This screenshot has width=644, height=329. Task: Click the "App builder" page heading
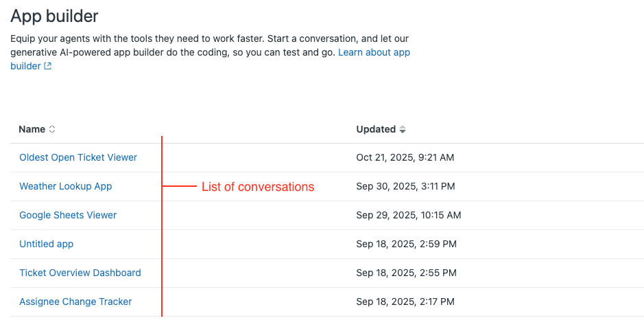pos(54,15)
